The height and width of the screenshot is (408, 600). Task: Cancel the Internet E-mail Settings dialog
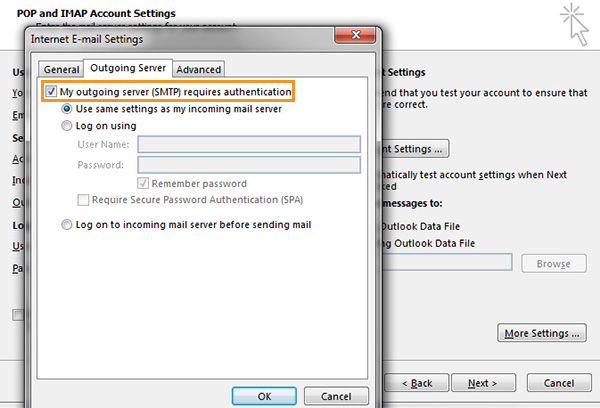[x=336, y=396]
